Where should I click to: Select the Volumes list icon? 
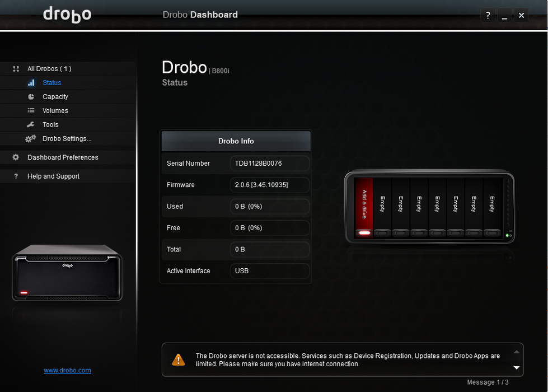click(32, 110)
